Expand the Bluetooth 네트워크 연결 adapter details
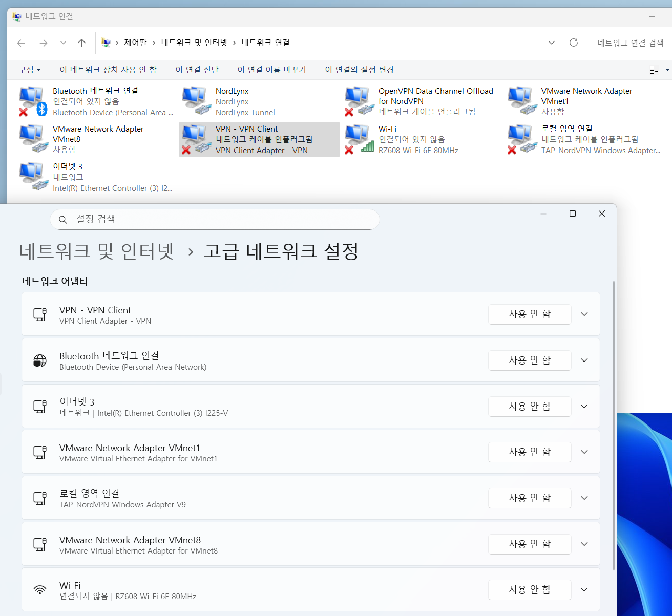Viewport: 672px width, 616px height. point(584,360)
